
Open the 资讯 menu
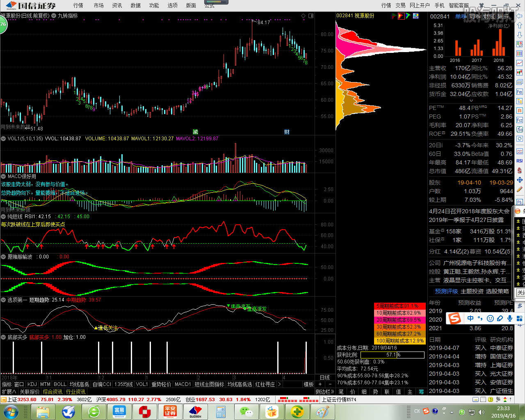(117, 5)
